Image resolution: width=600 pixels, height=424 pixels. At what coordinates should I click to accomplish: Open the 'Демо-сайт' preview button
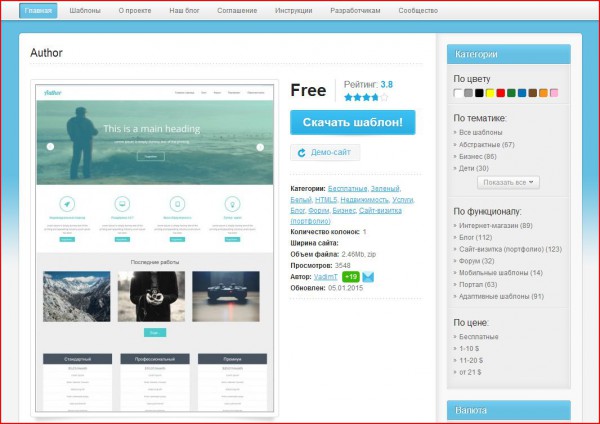pos(325,152)
